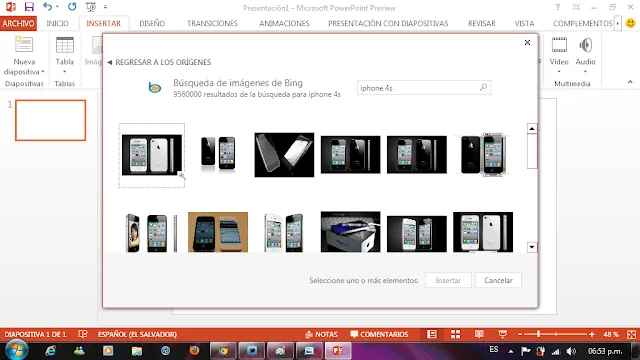Select the tan-background iPhones thumbnail
Screen dimensions: 640x360
[218, 232]
